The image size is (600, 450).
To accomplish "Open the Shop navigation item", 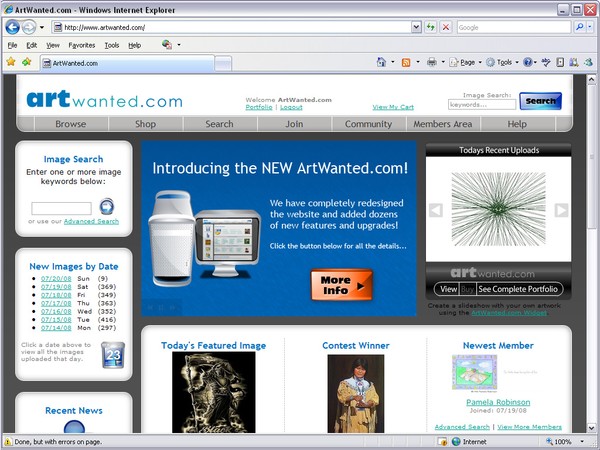I will (145, 124).
